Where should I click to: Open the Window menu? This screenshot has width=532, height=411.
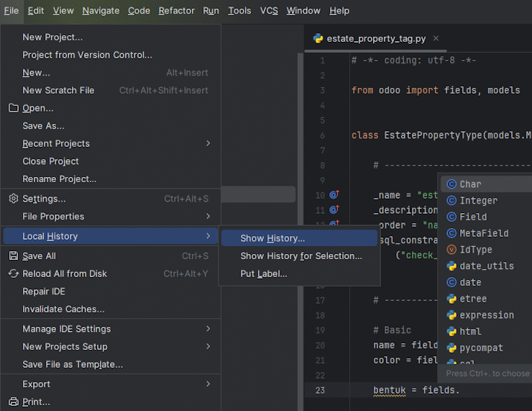[303, 11]
